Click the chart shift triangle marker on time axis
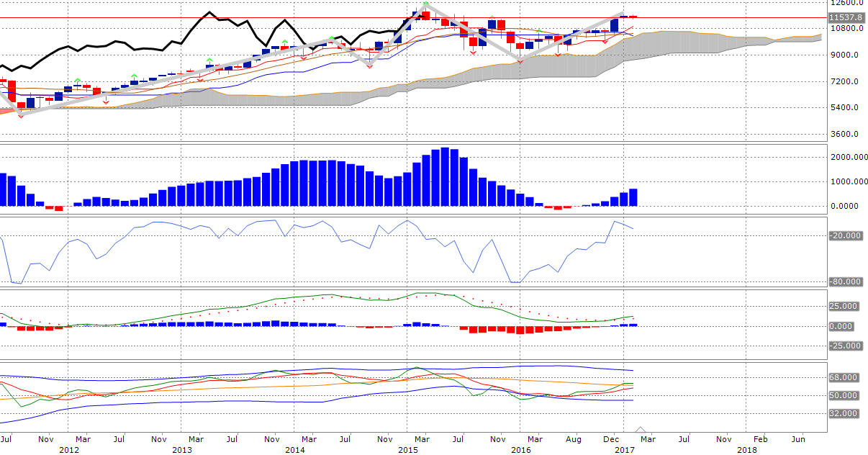 click(x=641, y=429)
